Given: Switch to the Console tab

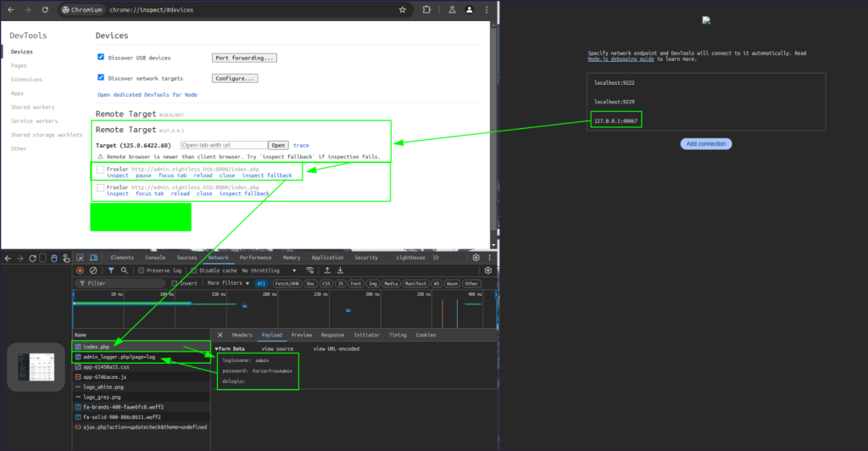Looking at the screenshot, I should pyautogui.click(x=155, y=258).
